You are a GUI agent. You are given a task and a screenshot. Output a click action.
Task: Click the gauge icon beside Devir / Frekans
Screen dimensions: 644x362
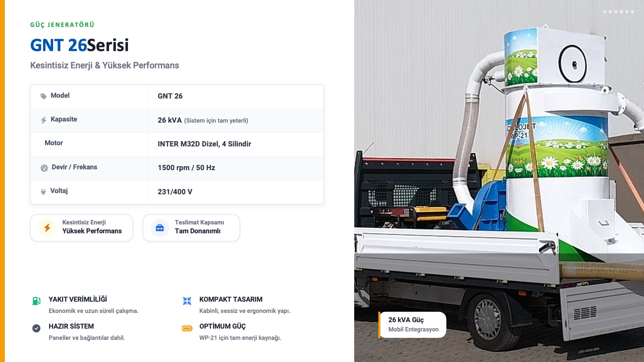coord(44,168)
